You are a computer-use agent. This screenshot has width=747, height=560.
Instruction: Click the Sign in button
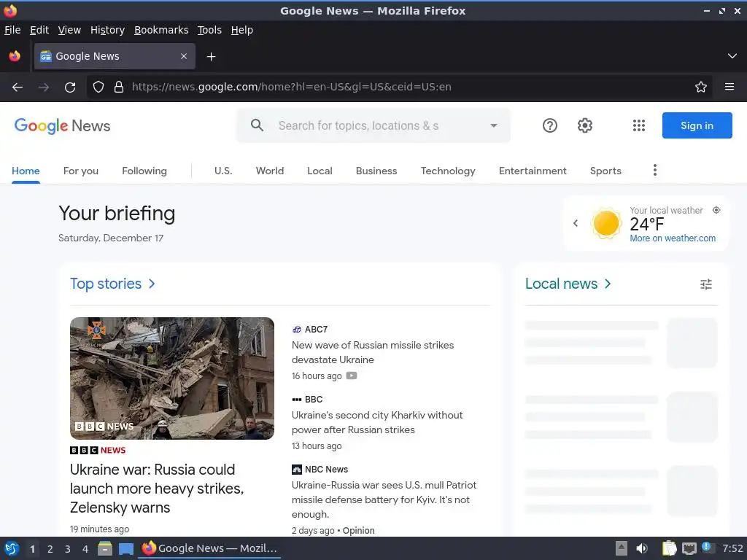[697, 125]
